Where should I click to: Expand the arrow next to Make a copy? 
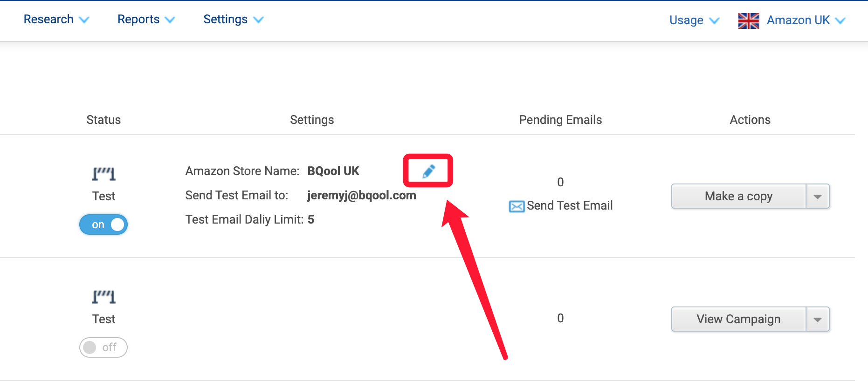coord(818,196)
